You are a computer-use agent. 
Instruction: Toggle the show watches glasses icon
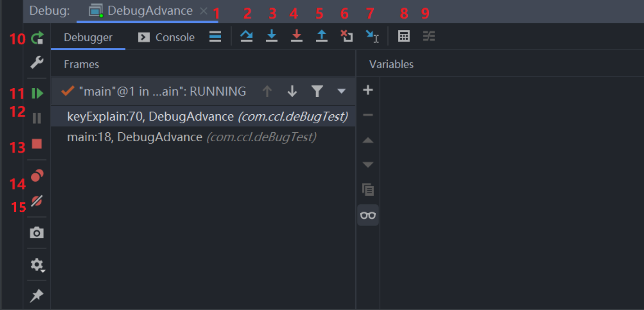tap(368, 215)
